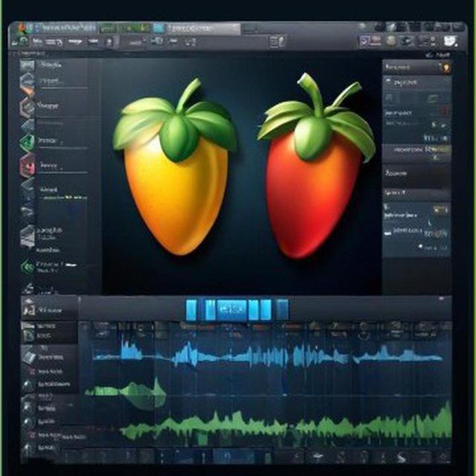The height and width of the screenshot is (476, 476).
Task: Click the gray stacked-layers icon in sidebar
Action: click(28, 237)
